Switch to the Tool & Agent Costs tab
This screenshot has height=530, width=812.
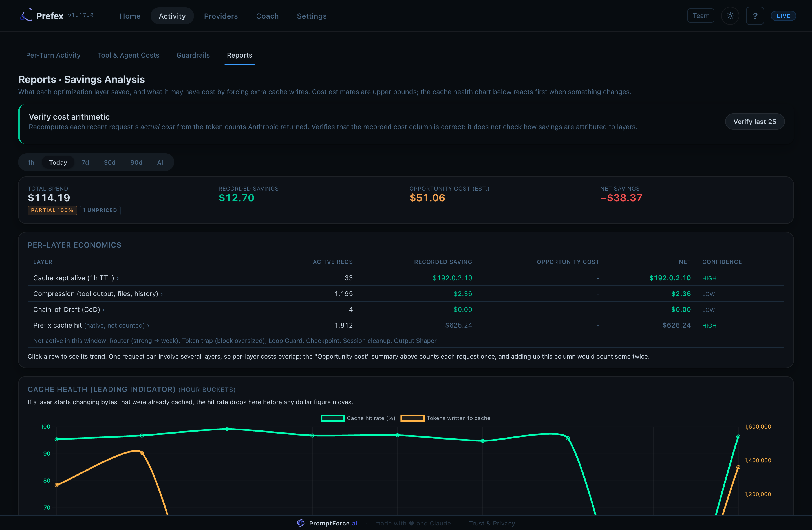pyautogui.click(x=128, y=55)
